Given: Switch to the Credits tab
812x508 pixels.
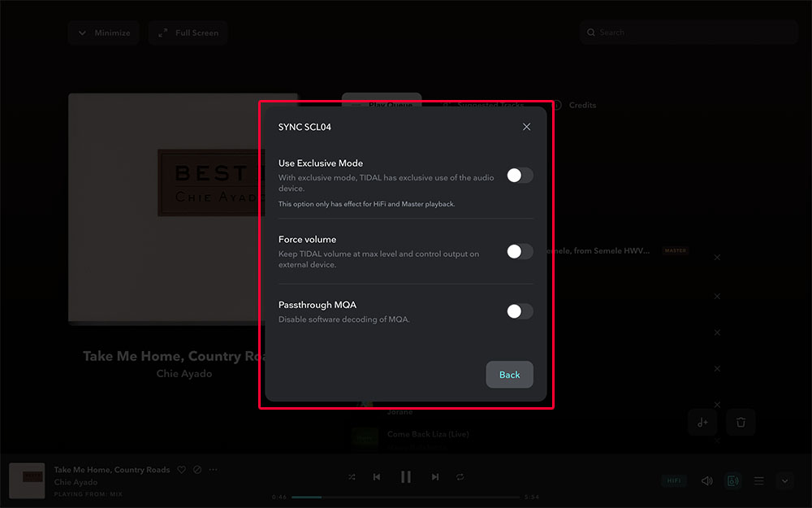Looking at the screenshot, I should click(x=582, y=106).
